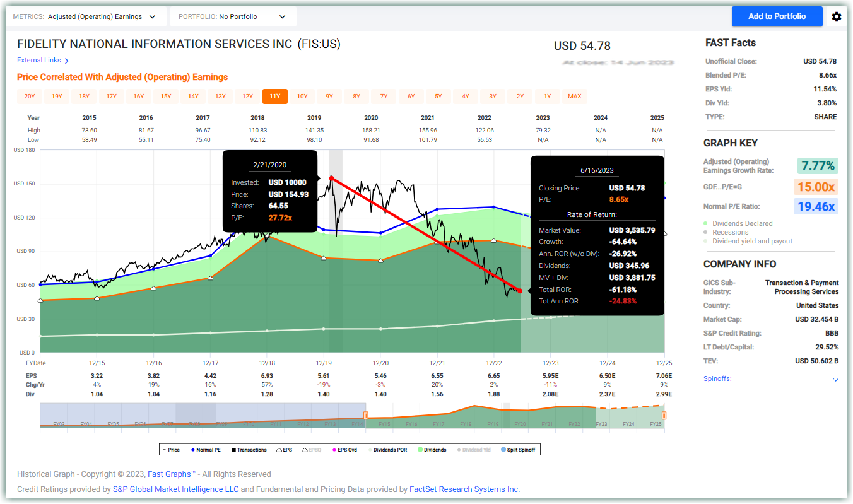Enable the Dividend Yld legend item
Image resolution: width=853 pixels, height=504 pixels.
coord(473,450)
